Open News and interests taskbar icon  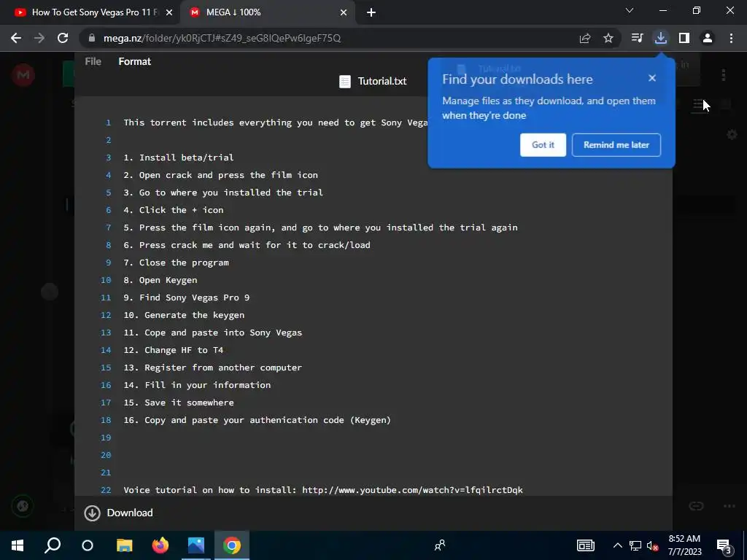(x=586, y=545)
